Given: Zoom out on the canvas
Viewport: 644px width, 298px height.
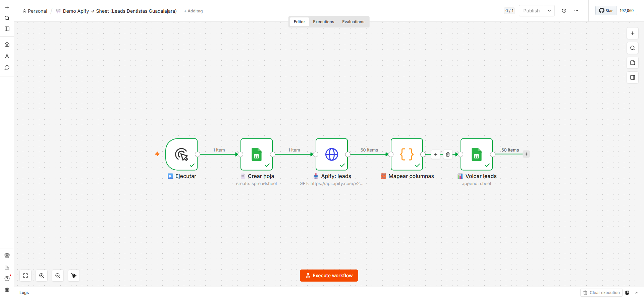Looking at the screenshot, I should pyautogui.click(x=58, y=276).
